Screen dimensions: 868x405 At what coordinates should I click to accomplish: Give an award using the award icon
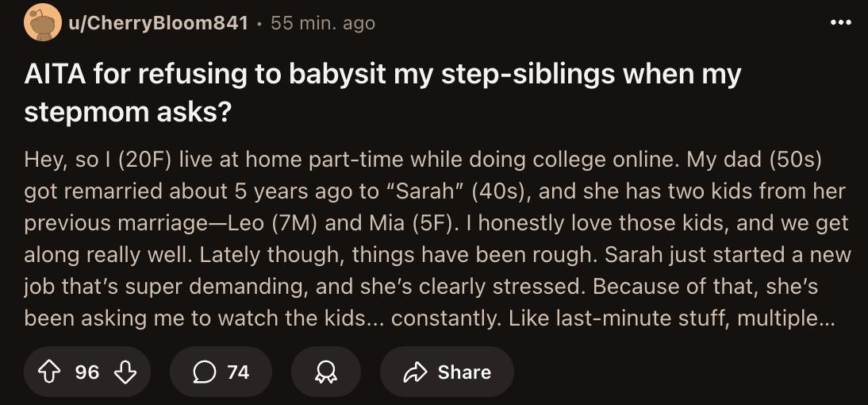click(x=325, y=372)
